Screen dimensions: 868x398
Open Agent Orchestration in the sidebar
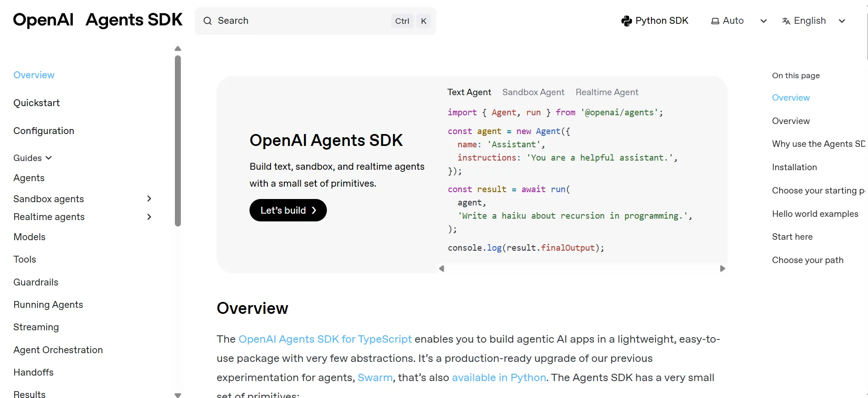[x=58, y=350]
